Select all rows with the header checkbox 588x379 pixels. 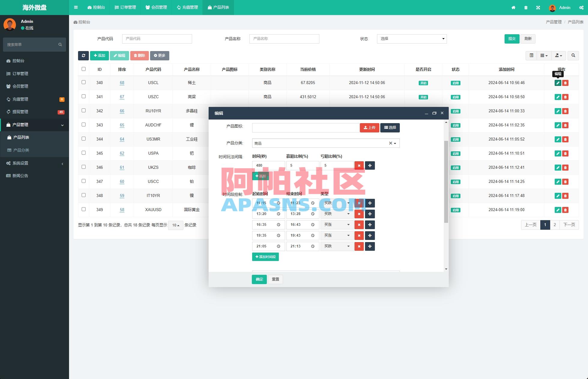click(83, 69)
